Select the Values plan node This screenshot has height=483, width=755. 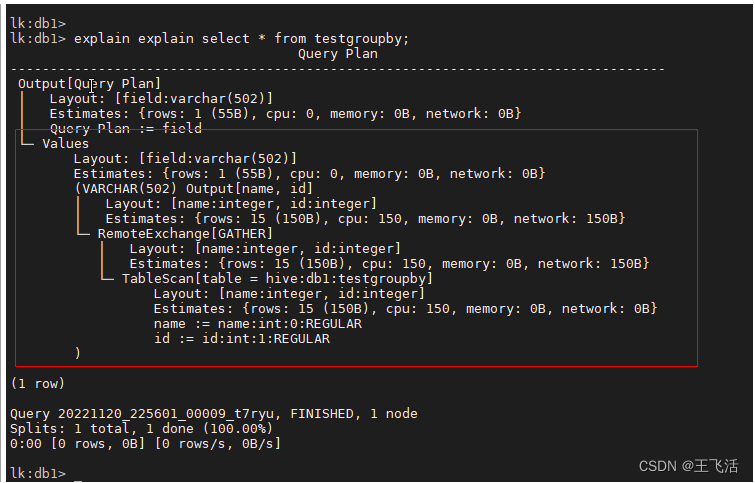point(65,143)
